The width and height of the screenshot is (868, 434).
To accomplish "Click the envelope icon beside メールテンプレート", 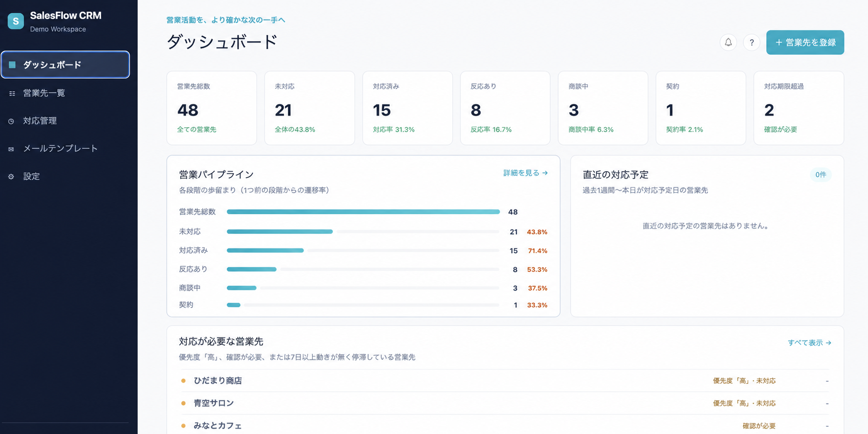I will (x=11, y=149).
